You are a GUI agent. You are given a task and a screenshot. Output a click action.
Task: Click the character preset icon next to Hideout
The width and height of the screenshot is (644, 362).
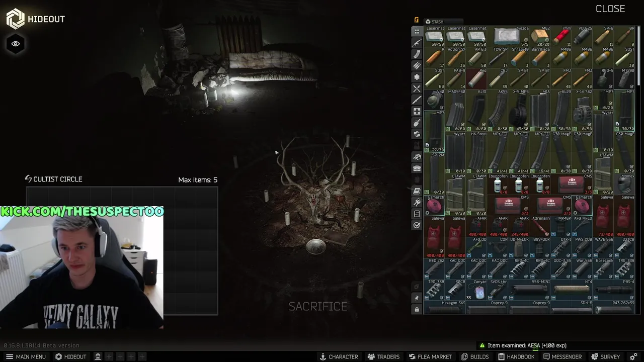click(x=98, y=356)
